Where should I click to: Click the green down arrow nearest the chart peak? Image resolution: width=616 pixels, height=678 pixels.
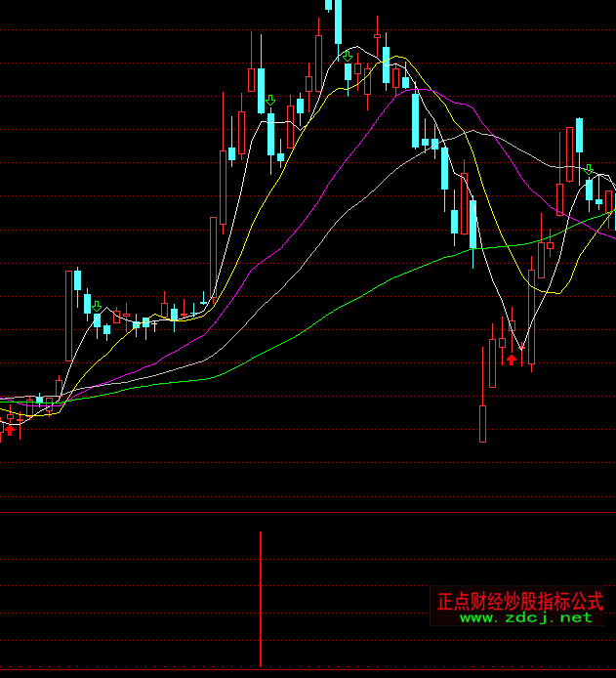point(348,58)
